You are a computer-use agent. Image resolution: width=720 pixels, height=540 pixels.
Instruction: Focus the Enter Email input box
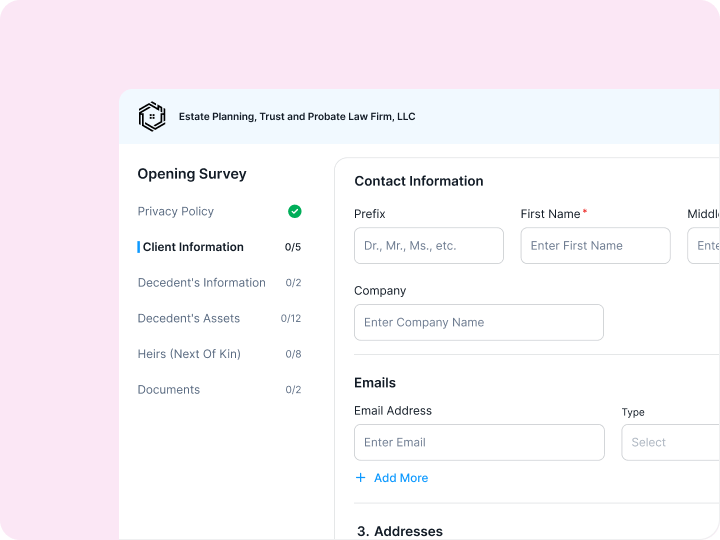478,442
